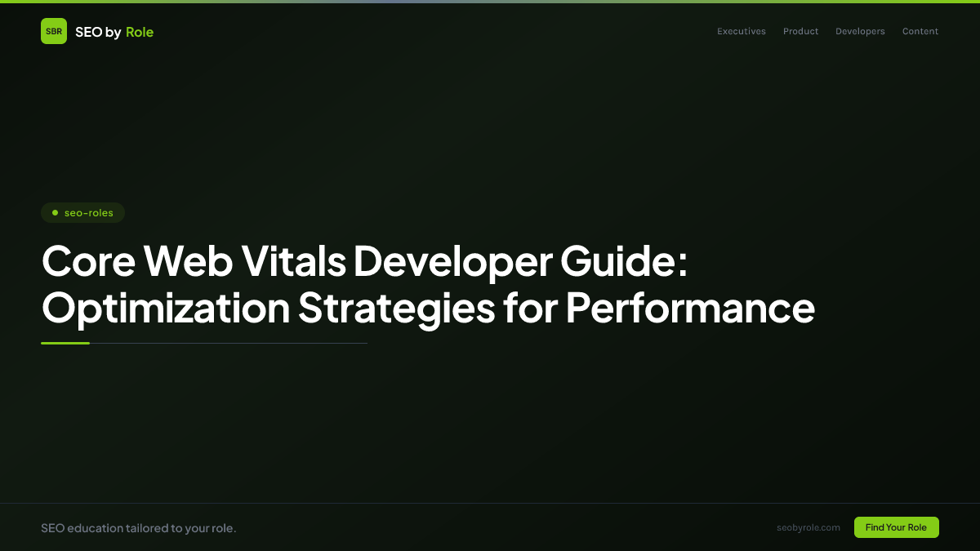This screenshot has width=980, height=551.
Task: Click the Role text in the logo
Action: tap(140, 31)
